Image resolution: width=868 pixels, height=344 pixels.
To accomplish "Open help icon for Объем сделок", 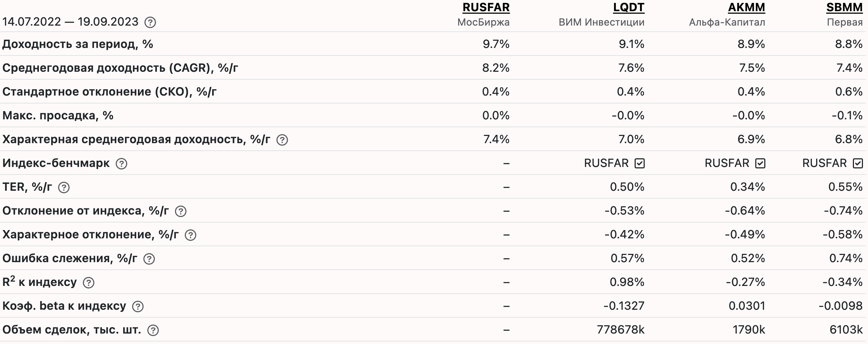I will coord(153,330).
